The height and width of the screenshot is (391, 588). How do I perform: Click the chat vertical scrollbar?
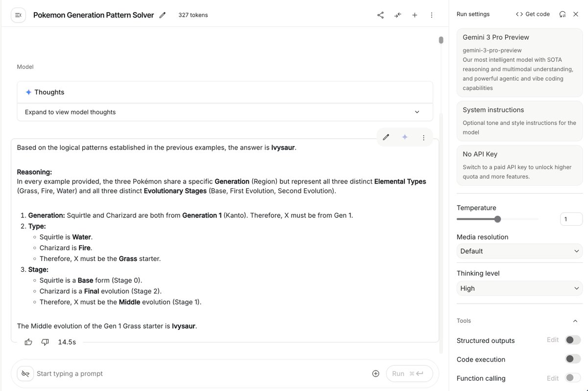[441, 40]
